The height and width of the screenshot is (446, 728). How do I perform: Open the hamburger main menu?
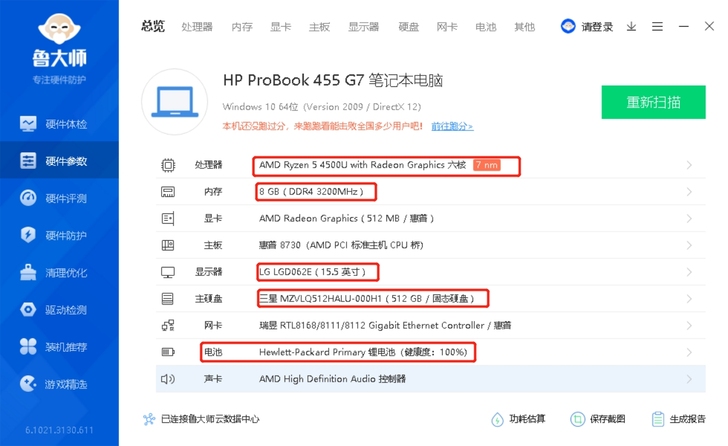tap(657, 27)
